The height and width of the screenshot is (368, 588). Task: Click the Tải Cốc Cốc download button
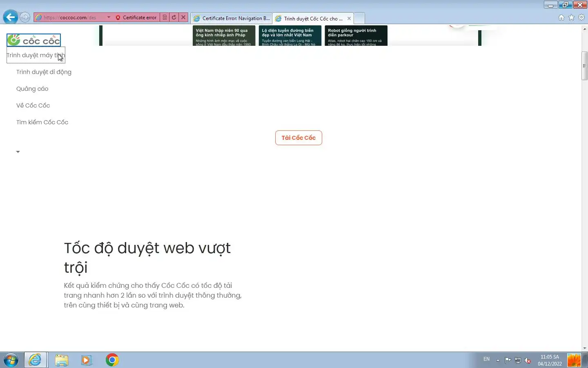(x=298, y=138)
